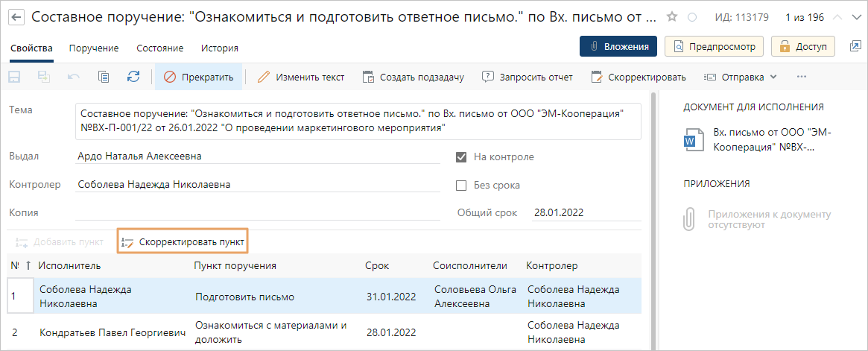Click Запросить отчет in the toolbar
Screen dimensions: 868x351
tap(527, 77)
